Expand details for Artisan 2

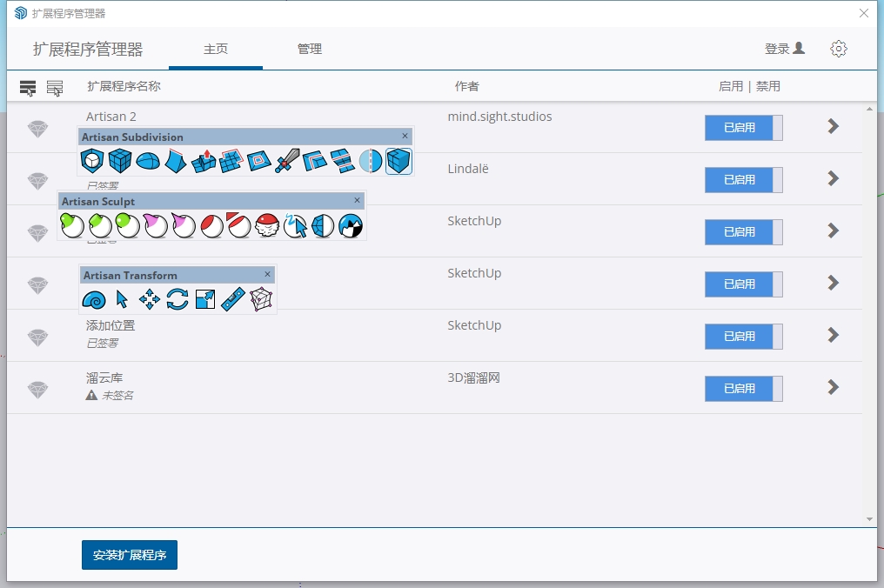click(834, 126)
